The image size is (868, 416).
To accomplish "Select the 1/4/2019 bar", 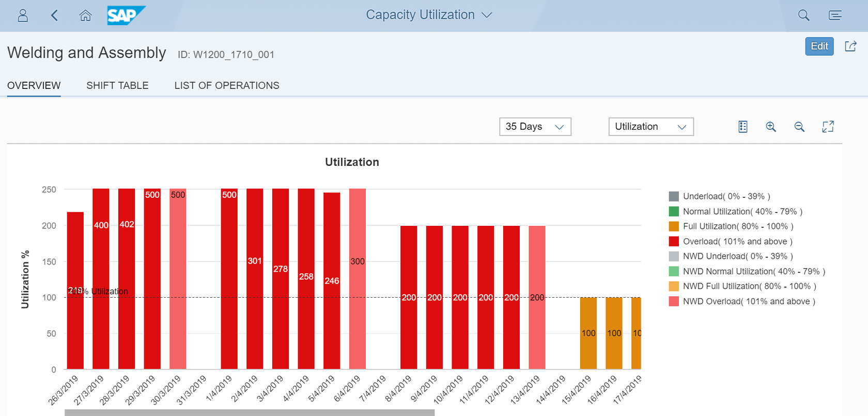I will coord(229,279).
